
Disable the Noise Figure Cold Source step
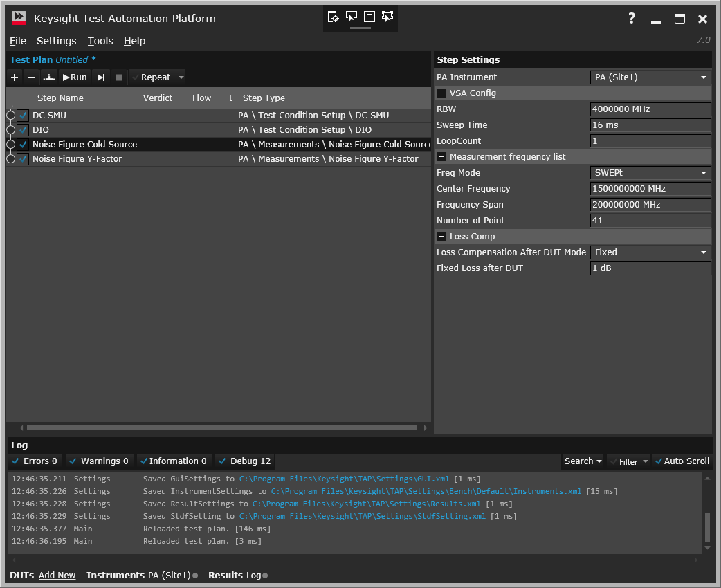(x=23, y=145)
